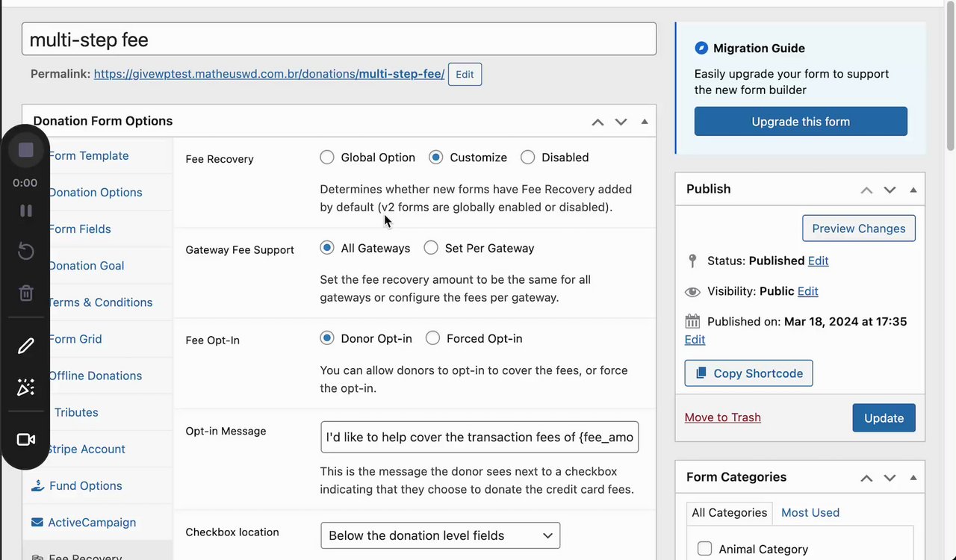
Task: Click into the Opt-in Message field
Action: (479, 438)
